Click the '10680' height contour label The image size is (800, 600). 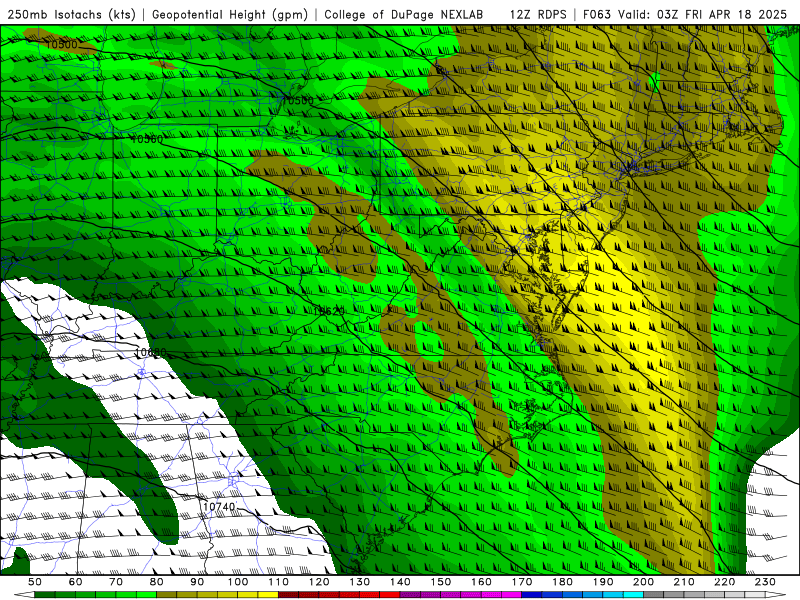pos(151,352)
